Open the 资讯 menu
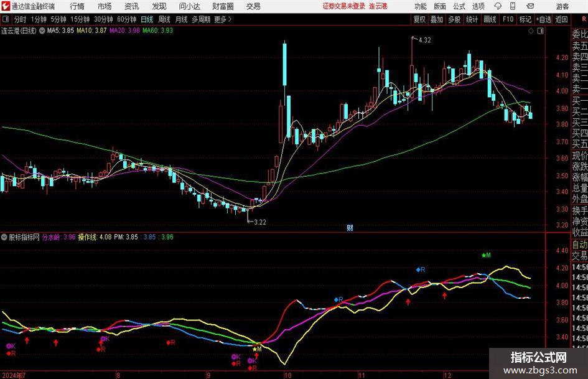This screenshot has height=379, width=588. point(132,6)
